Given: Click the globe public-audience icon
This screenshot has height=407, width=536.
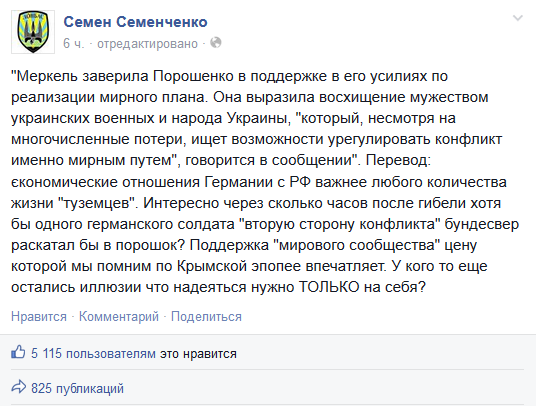Looking at the screenshot, I should point(216,43).
